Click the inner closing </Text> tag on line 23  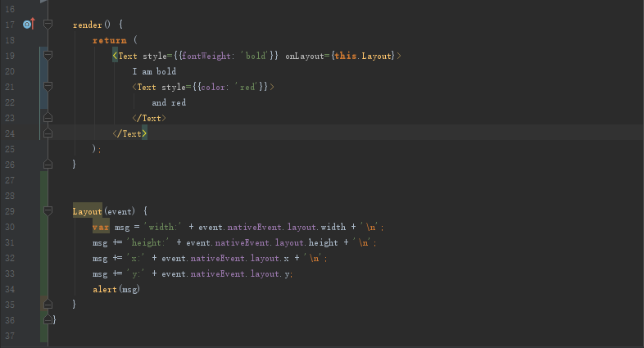point(149,118)
